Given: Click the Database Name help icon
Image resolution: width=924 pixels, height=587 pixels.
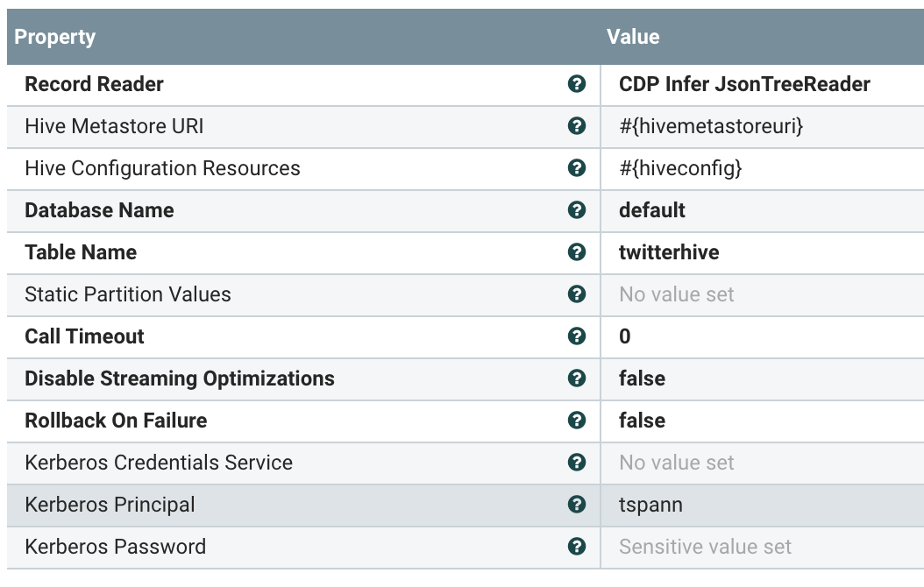Looking at the screenshot, I should point(576,210).
